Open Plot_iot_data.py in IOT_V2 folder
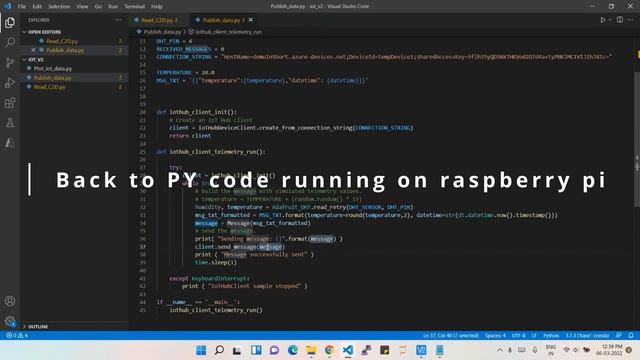Viewport: 640px width, 360px height. pos(53,69)
